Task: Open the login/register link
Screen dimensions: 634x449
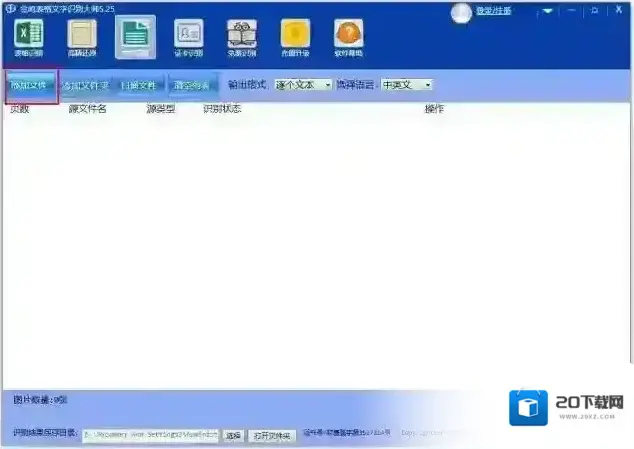Action: pos(493,11)
